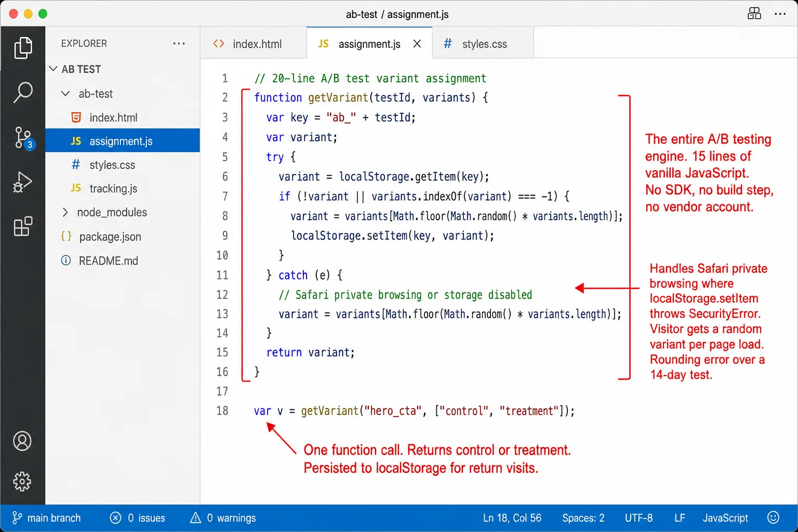This screenshot has width=798, height=532.
Task: Click the green maximize window button
Action: tap(43, 14)
